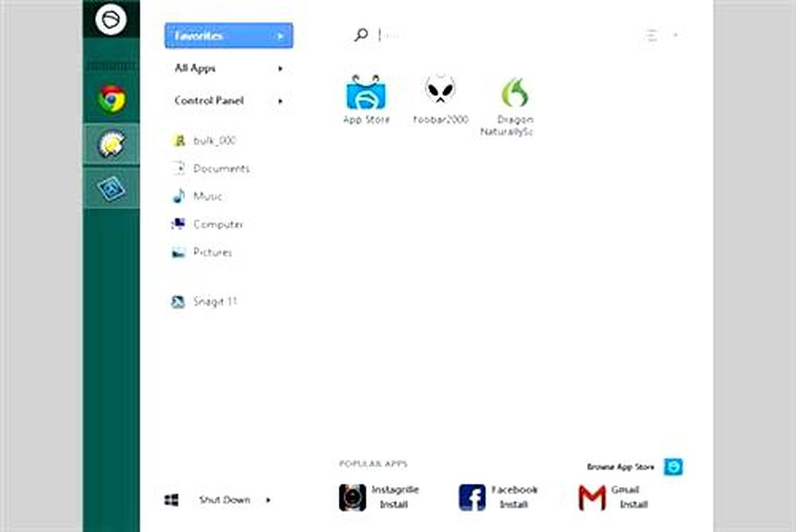Image resolution: width=796 pixels, height=532 pixels.
Task: Expand the Control Panel arrow
Action: 281,101
